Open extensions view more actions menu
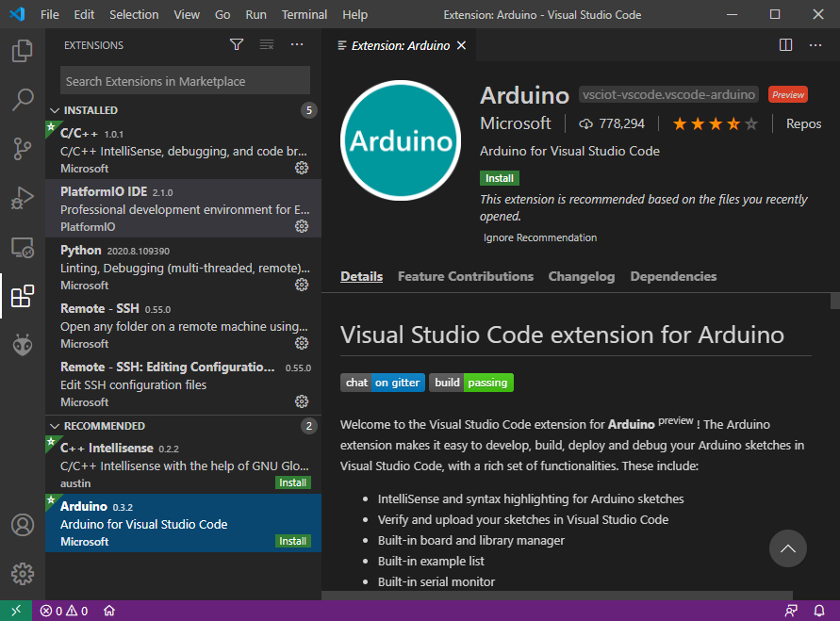The width and height of the screenshot is (840, 621). (x=297, y=44)
